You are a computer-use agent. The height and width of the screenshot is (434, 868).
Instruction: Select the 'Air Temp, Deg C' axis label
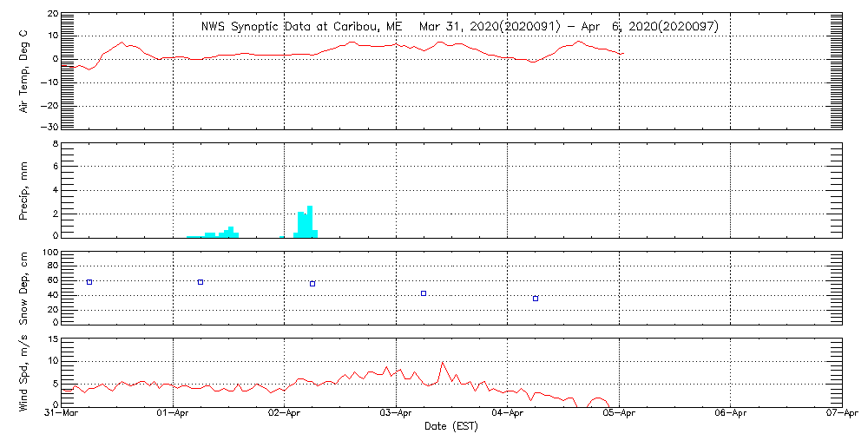[x=24, y=71]
